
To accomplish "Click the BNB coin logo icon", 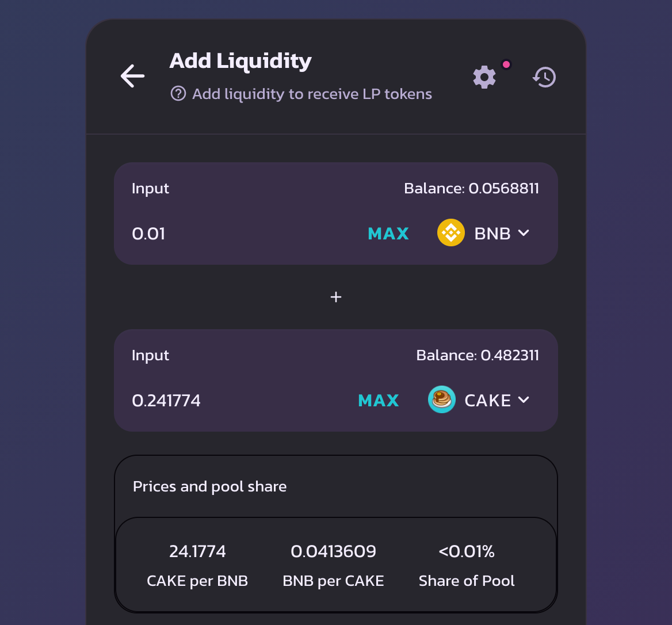I will 451,233.
